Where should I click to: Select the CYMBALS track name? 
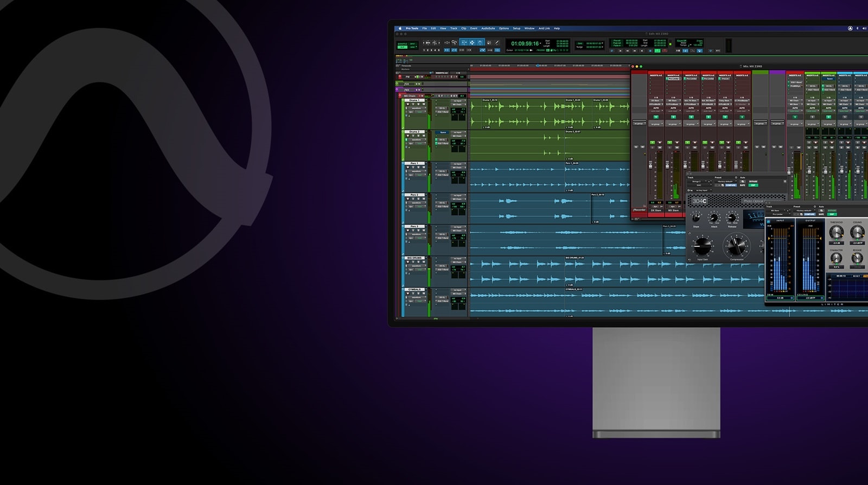414,289
